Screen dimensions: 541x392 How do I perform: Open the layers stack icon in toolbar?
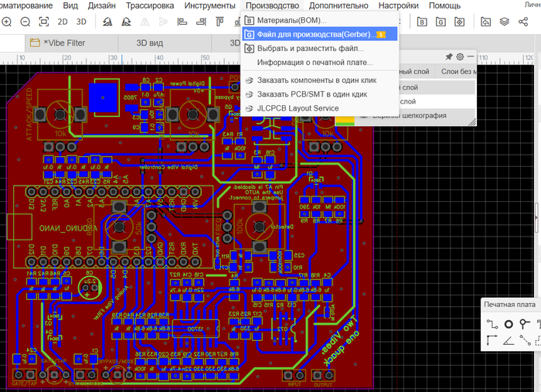[x=504, y=22]
